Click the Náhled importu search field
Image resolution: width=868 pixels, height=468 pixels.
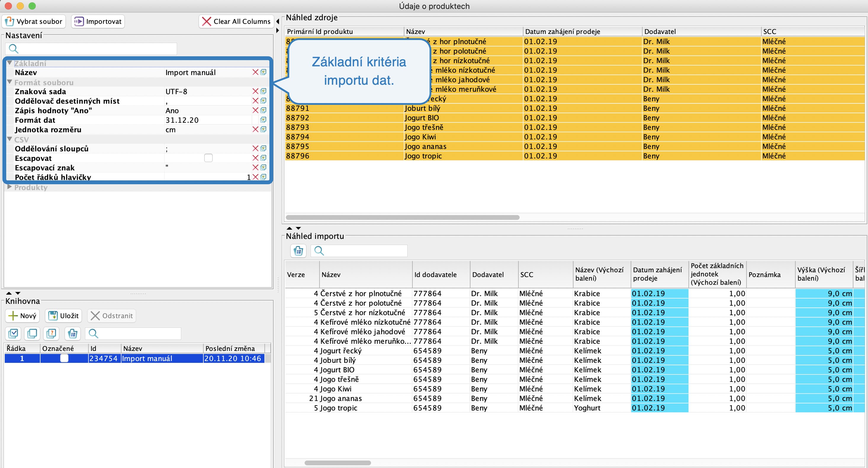(x=359, y=251)
